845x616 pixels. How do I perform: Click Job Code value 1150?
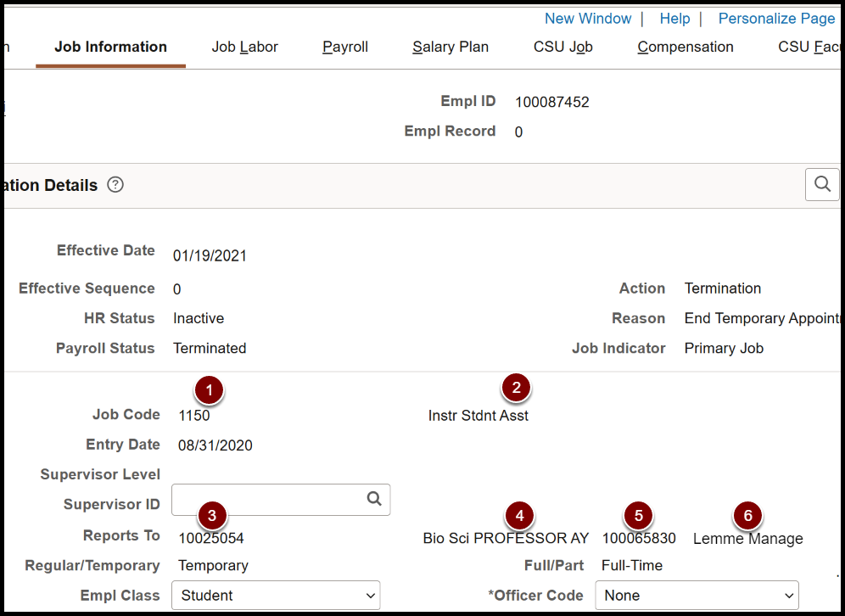tap(194, 416)
